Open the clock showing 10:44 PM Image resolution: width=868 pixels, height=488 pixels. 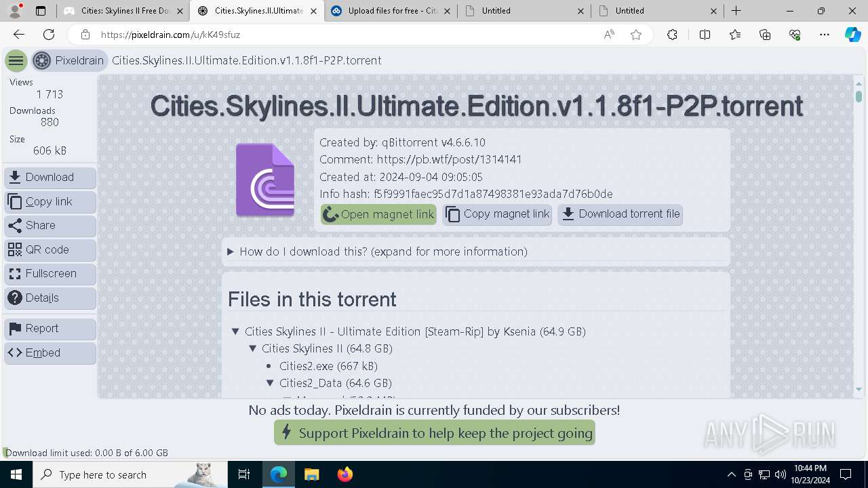pyautogui.click(x=810, y=474)
